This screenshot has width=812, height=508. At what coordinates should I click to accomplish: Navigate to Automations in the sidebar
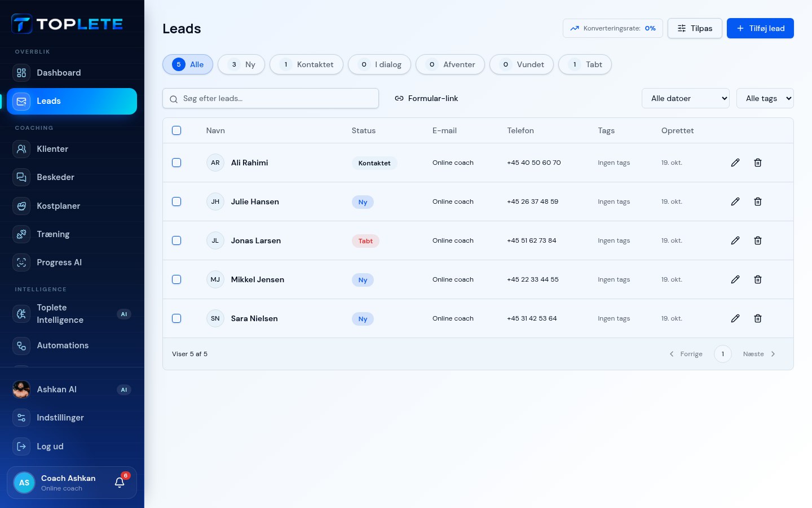tap(72, 345)
